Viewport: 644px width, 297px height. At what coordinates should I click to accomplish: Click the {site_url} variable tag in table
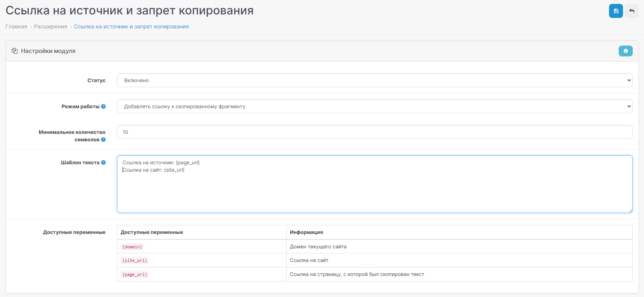click(134, 260)
